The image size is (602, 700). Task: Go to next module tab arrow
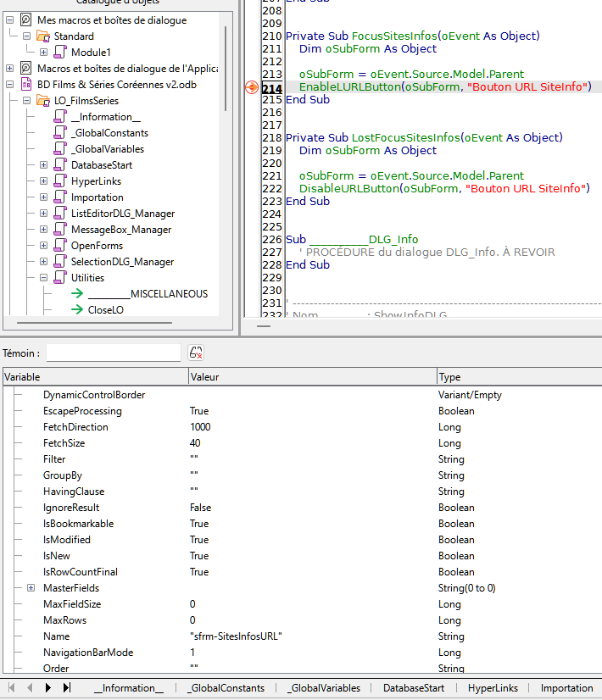(x=48, y=687)
